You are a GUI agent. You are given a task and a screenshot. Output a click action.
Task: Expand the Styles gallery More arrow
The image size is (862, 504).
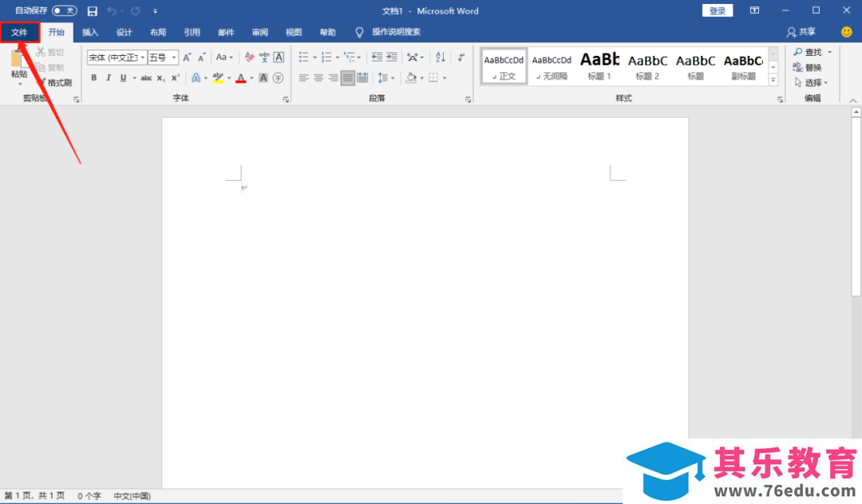click(773, 80)
